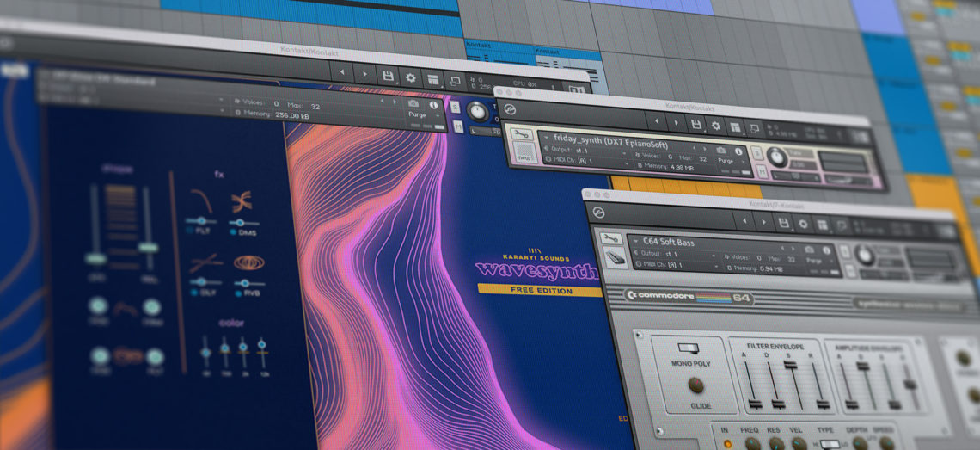Open C64 Soft Bass MIDI Ch dropdown

(675, 265)
